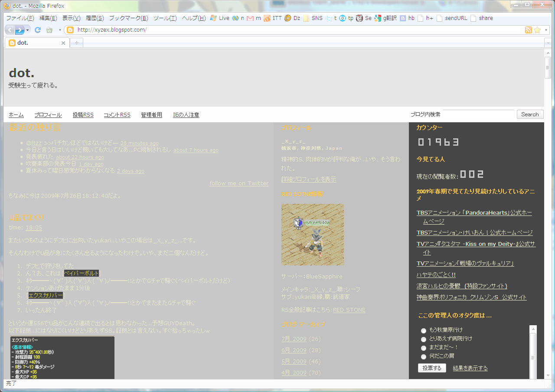
Task: Open the 'hb' bookmark
Action: point(407,18)
